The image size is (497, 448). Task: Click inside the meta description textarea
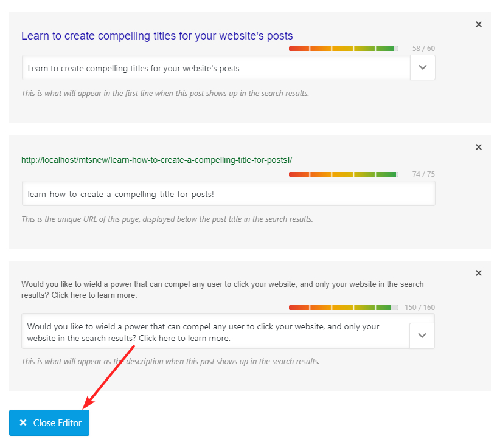(x=216, y=332)
